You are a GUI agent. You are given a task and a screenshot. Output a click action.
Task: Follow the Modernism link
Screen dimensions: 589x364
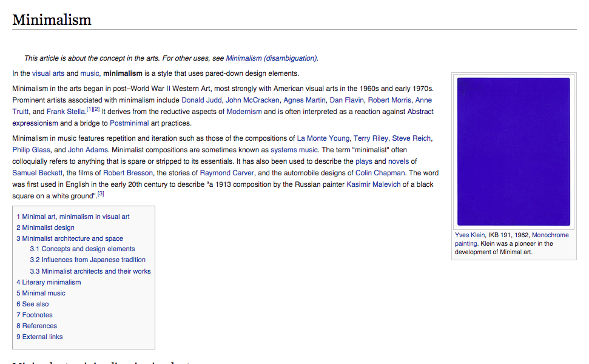tap(244, 111)
